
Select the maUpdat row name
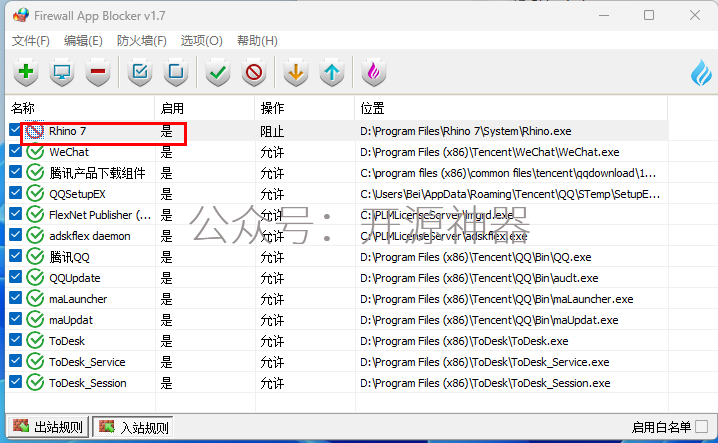71,320
